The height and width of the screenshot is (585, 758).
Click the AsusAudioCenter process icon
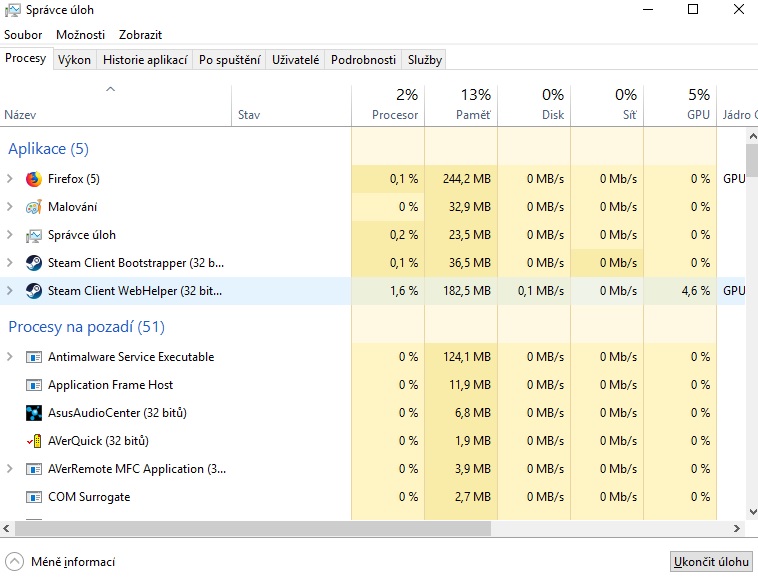34,413
